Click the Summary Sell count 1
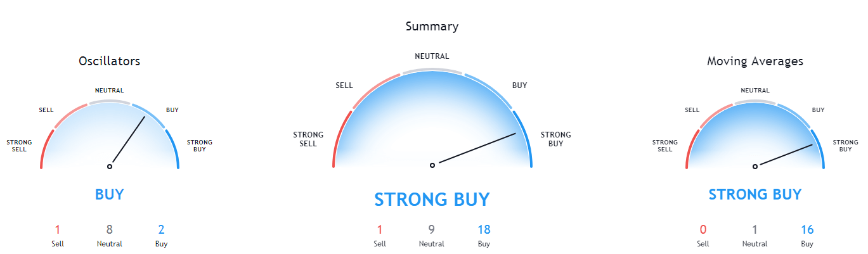Image resolution: width=868 pixels, height=254 pixels. (x=380, y=230)
